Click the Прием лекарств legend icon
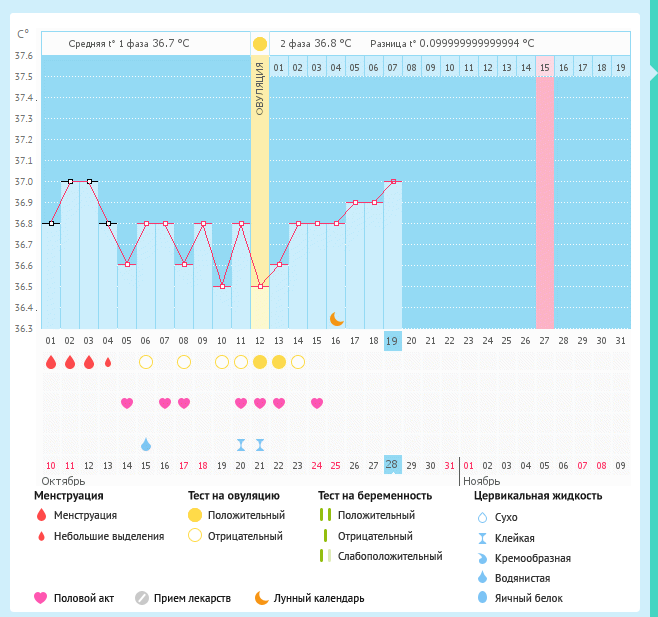The width and height of the screenshot is (658, 617). click(141, 598)
